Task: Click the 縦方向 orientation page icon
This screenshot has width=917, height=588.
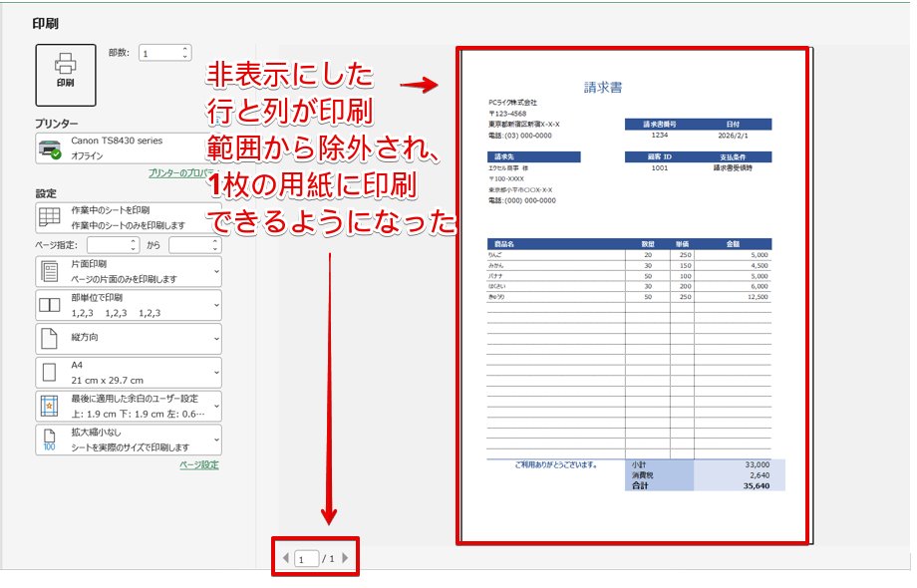Action: [49, 339]
